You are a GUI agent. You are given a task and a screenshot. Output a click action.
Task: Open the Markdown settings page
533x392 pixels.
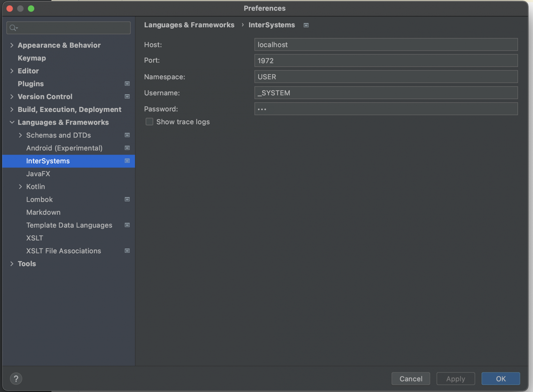(x=43, y=212)
